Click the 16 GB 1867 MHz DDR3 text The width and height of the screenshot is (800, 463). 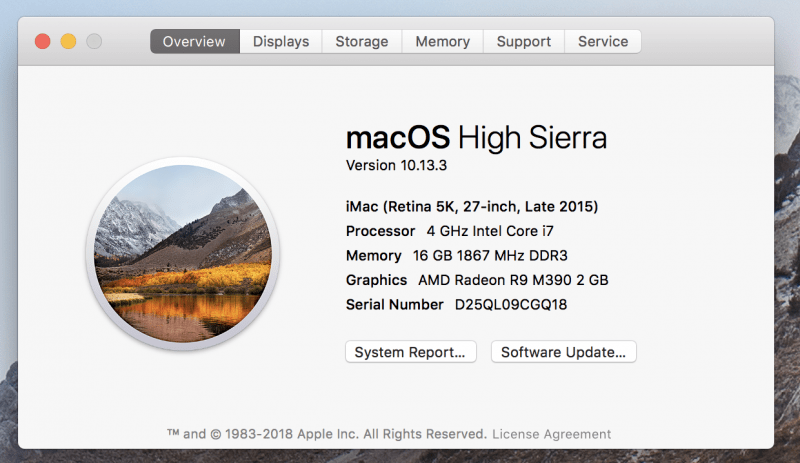pos(490,256)
